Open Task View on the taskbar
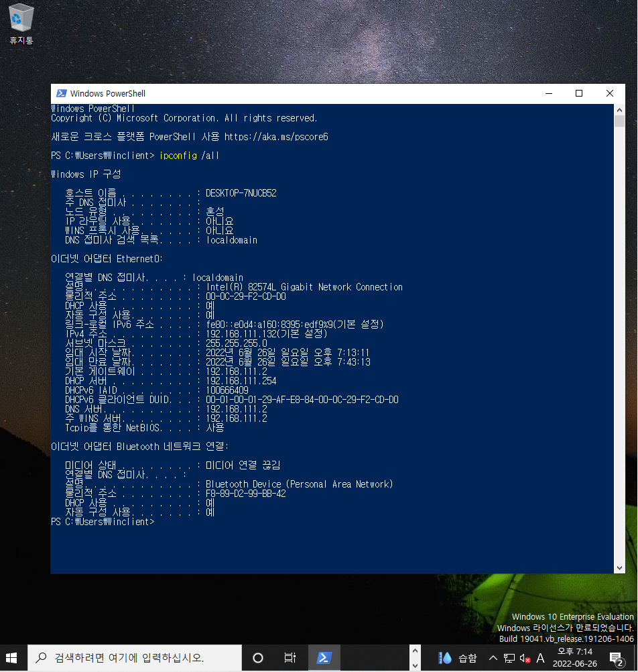Image resolution: width=638 pixels, height=672 pixels. [x=291, y=658]
